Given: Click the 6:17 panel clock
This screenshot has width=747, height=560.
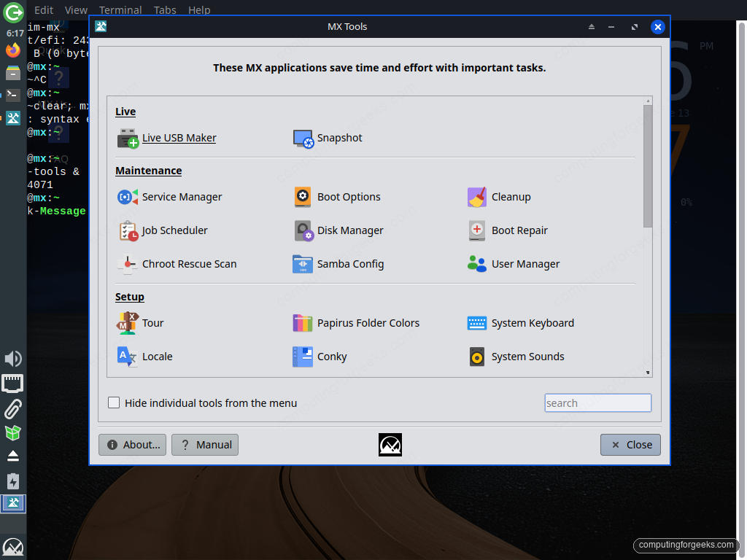Looking at the screenshot, I should coord(15,34).
